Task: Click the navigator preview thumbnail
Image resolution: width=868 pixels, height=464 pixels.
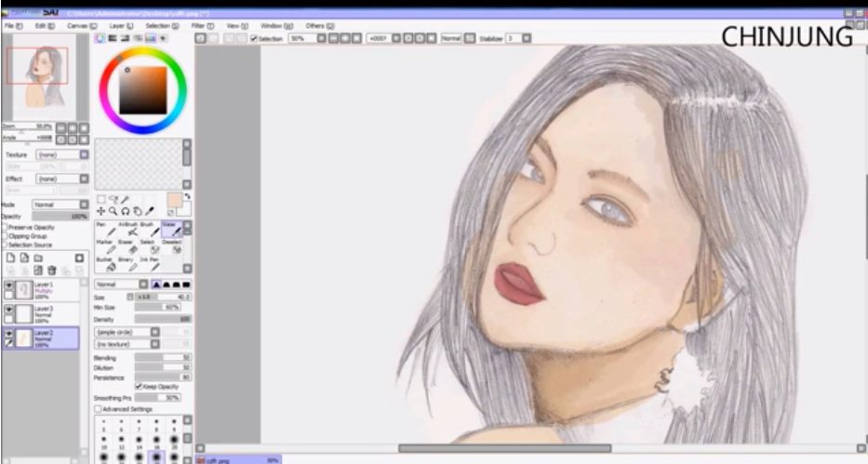Action: pos(45,79)
